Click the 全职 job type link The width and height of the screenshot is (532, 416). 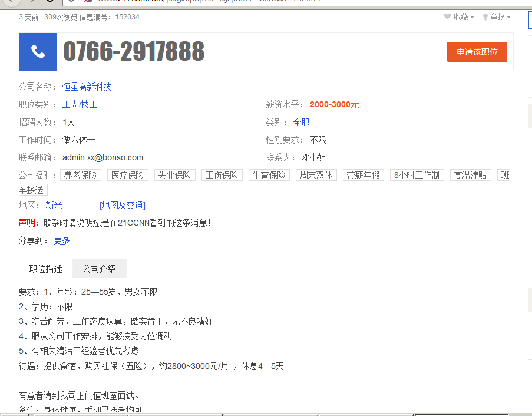(x=301, y=122)
